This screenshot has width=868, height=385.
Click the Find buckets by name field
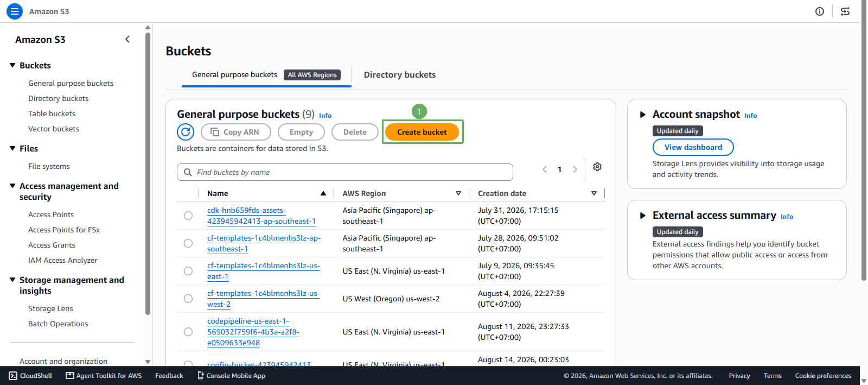point(345,172)
